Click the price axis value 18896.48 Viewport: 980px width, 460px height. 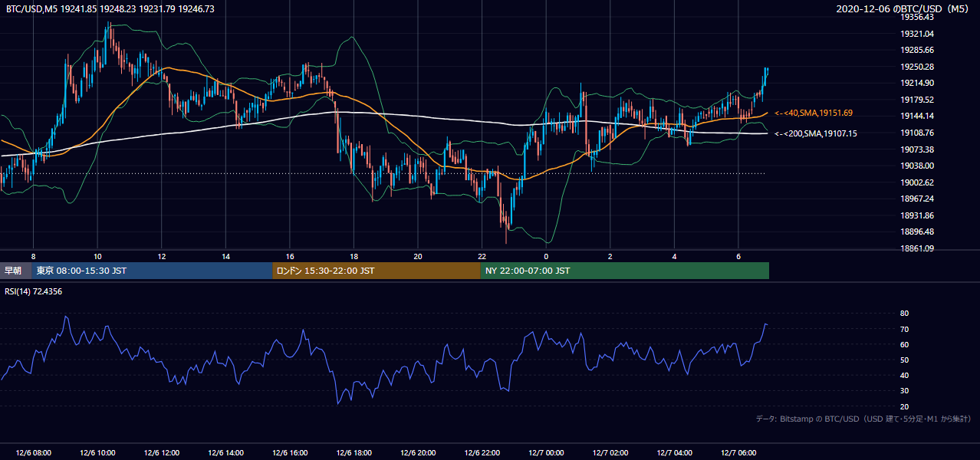pos(917,232)
